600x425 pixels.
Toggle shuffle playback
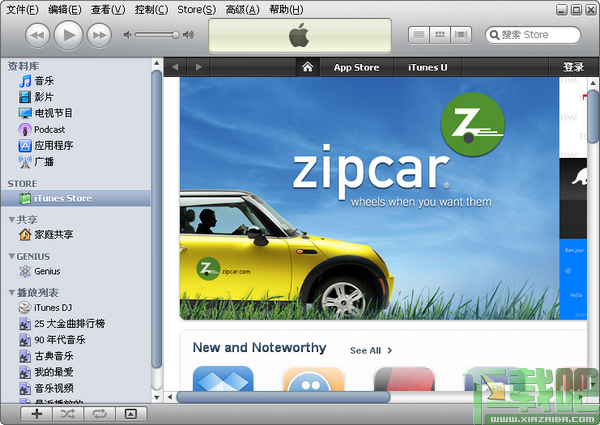pos(68,414)
